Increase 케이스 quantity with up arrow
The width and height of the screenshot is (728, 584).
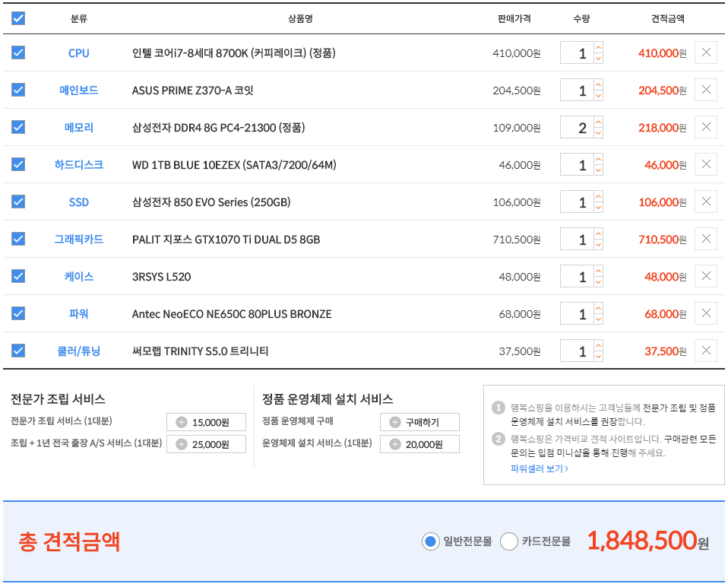(x=599, y=271)
